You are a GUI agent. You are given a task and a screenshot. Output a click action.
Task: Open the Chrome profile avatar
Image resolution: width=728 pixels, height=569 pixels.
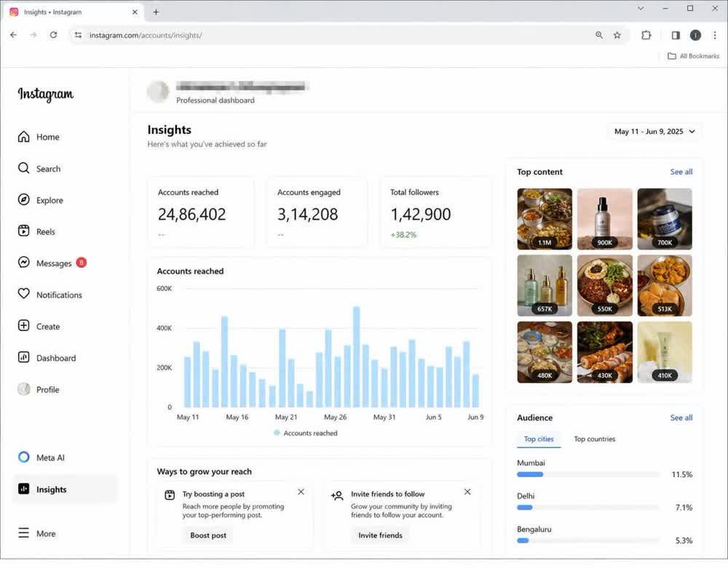coord(695,35)
